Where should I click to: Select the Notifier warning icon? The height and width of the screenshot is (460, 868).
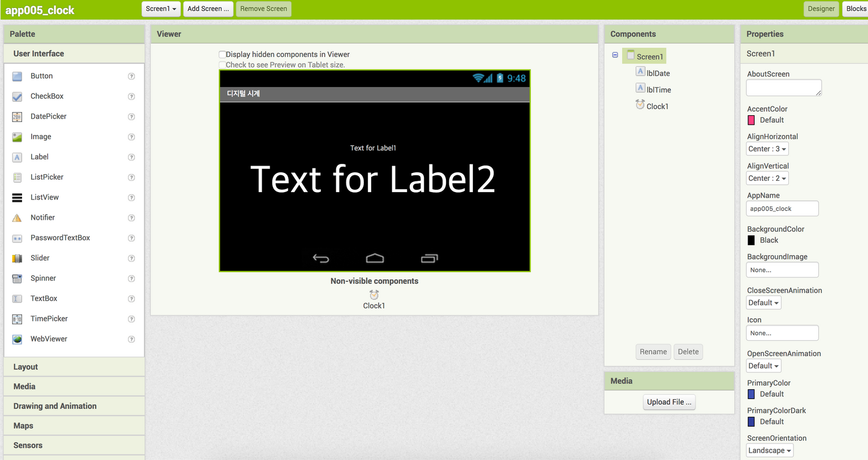click(18, 218)
